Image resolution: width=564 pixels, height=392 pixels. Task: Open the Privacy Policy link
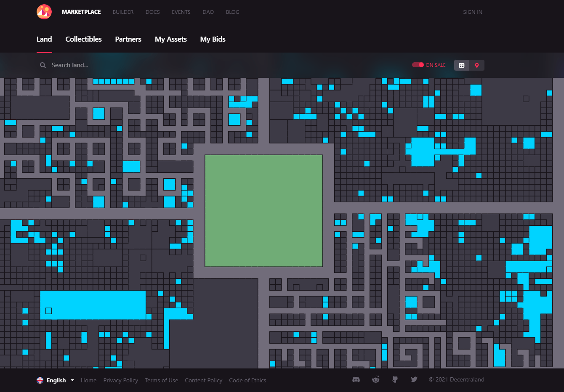click(x=121, y=380)
